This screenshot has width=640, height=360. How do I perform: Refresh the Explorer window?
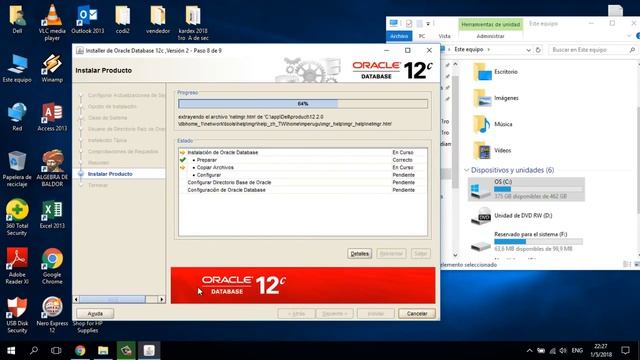click(x=538, y=50)
